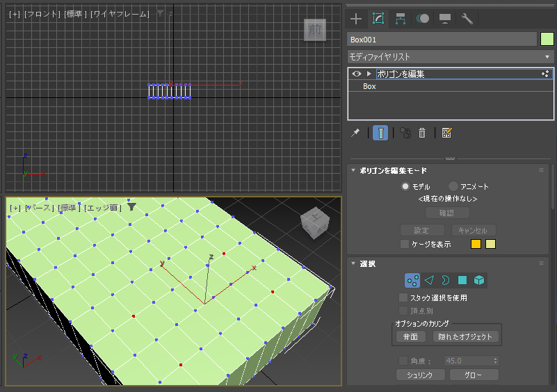Expand the ポリゴンを編集 modifier sub-levels
The width and height of the screenshot is (557, 392).
point(369,74)
